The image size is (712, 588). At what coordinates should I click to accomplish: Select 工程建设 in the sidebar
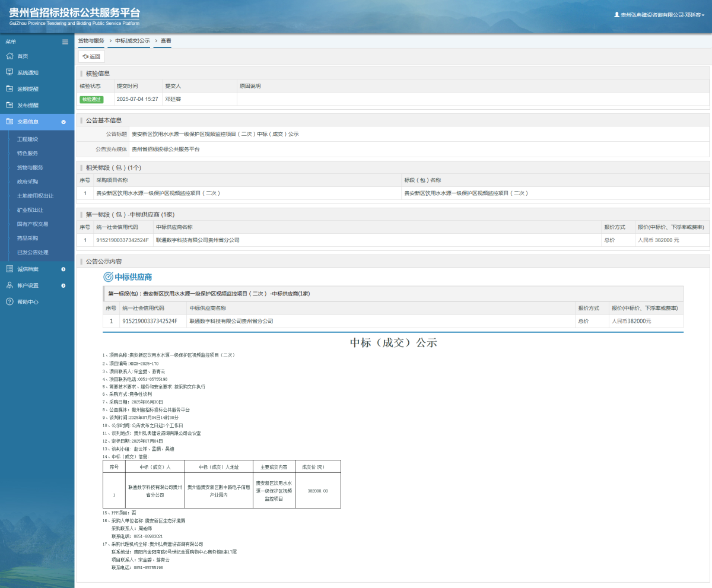[27, 139]
